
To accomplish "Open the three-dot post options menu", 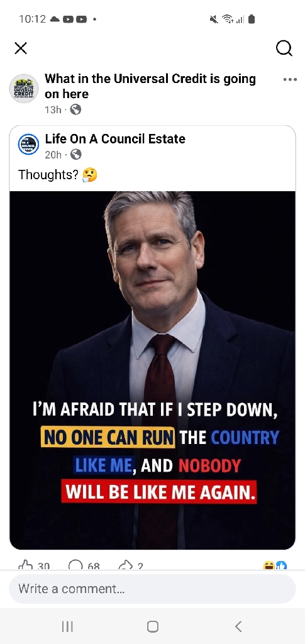I will click(x=290, y=80).
